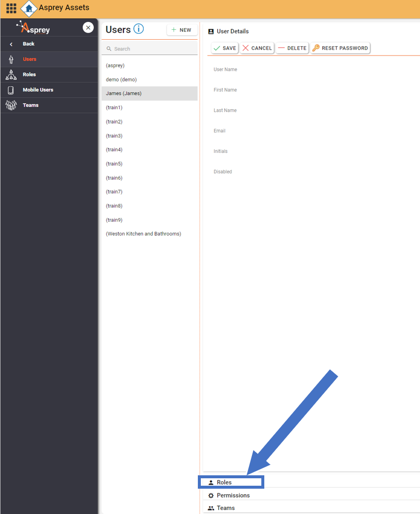Open Roles in the sidebar
The height and width of the screenshot is (514, 420).
29,74
